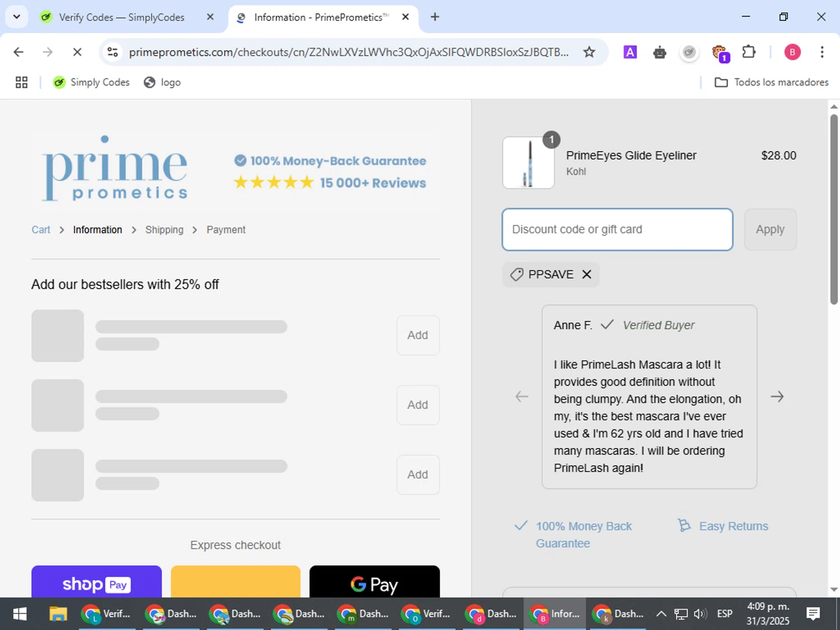The height and width of the screenshot is (630, 840).
Task: Open the cookie extension with badge
Action: 720,53
